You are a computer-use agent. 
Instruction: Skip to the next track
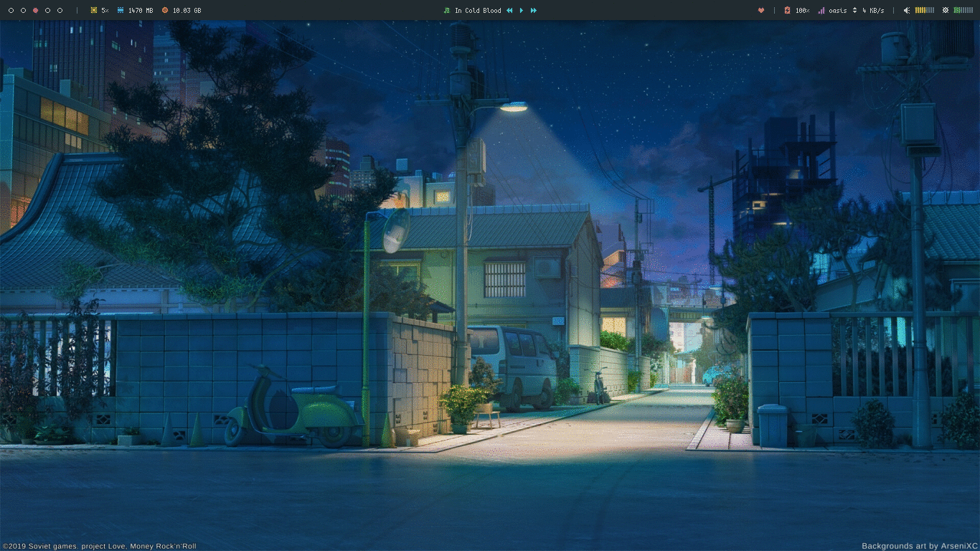coord(534,11)
